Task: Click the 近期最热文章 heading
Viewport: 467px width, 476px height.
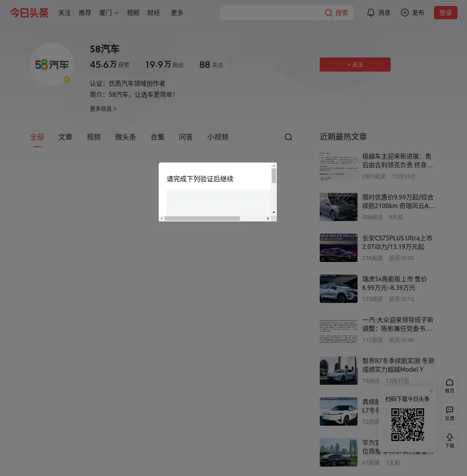Action: coord(343,137)
